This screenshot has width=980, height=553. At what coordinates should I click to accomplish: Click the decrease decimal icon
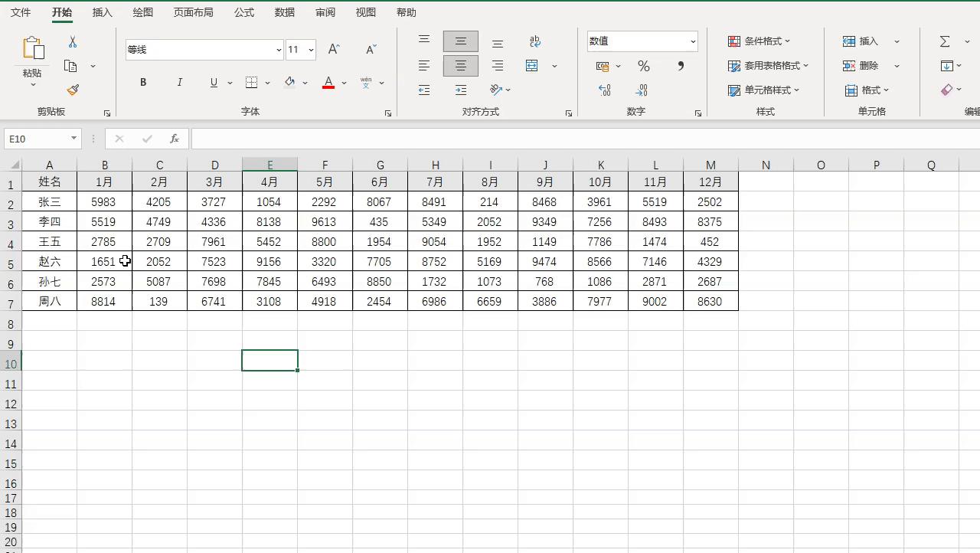tap(642, 90)
